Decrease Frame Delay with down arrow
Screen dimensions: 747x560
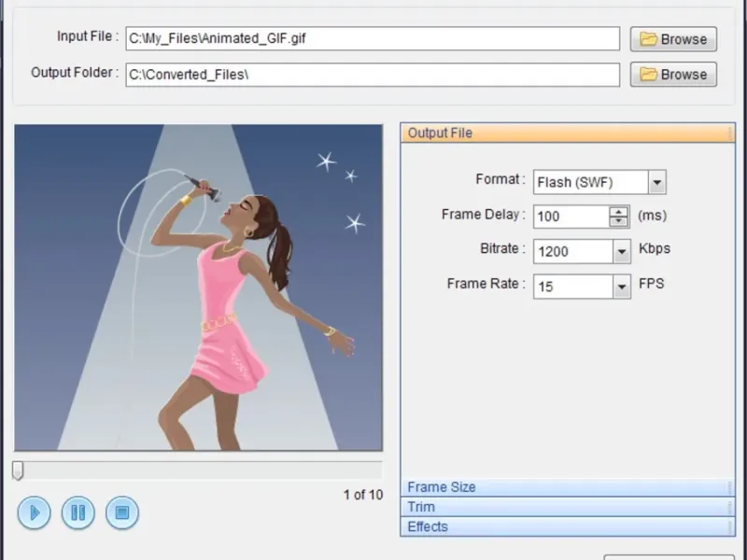(x=618, y=221)
